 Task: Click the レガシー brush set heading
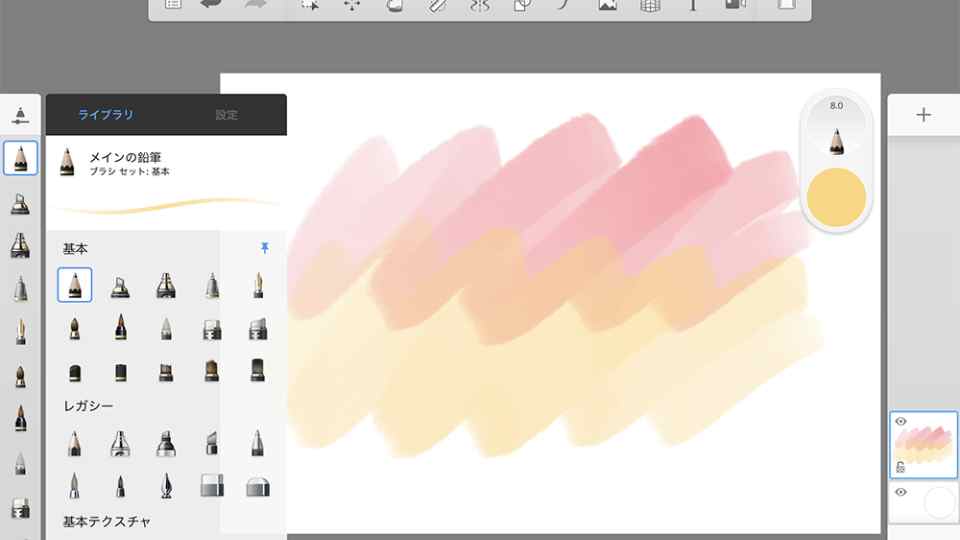coord(88,406)
